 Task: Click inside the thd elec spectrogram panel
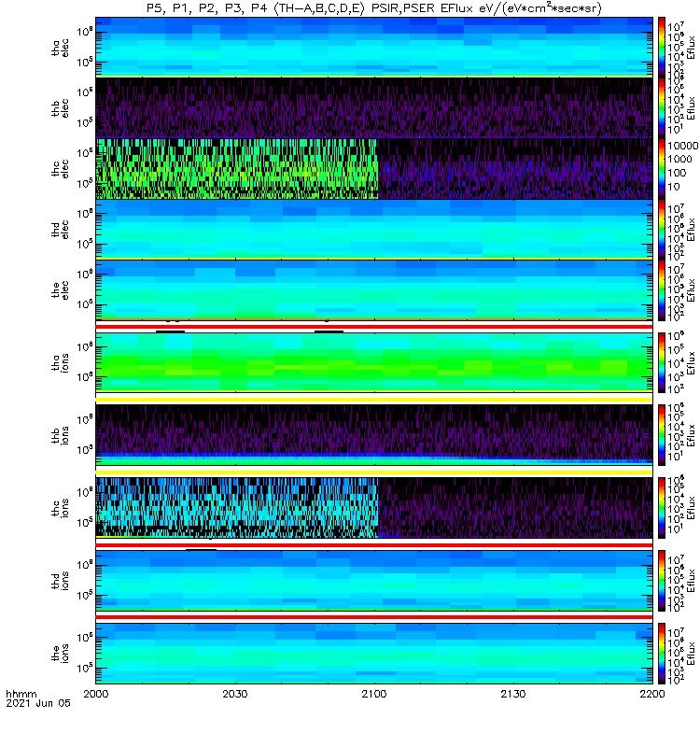[x=374, y=229]
